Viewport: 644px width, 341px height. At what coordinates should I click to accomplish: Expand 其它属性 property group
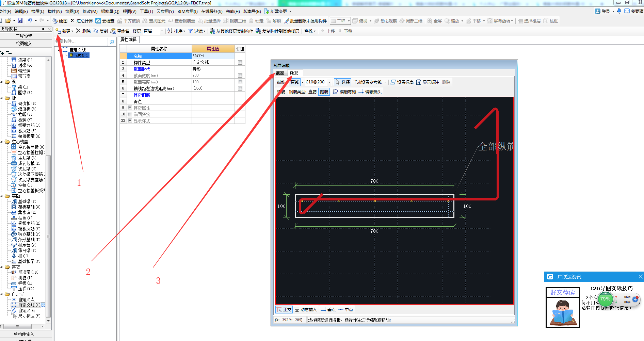coord(130,108)
